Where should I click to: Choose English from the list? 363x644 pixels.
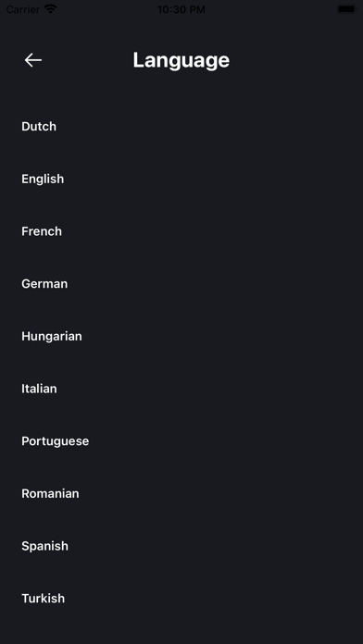43,180
